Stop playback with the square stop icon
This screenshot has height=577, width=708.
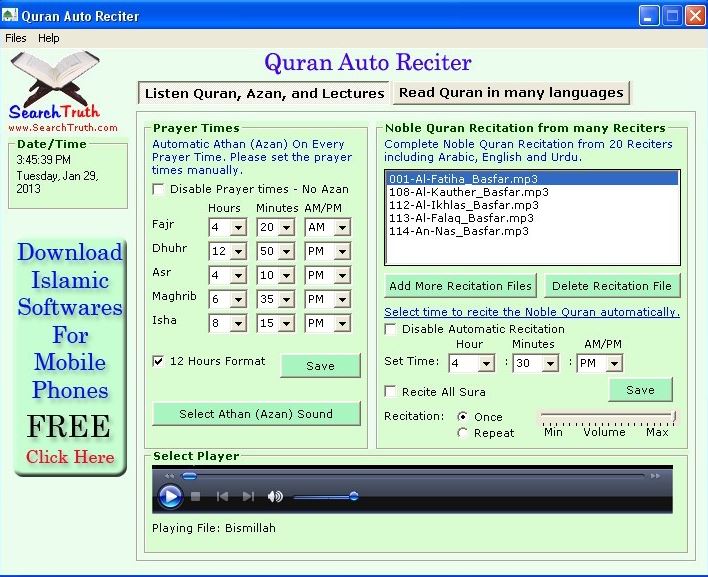[x=196, y=497]
